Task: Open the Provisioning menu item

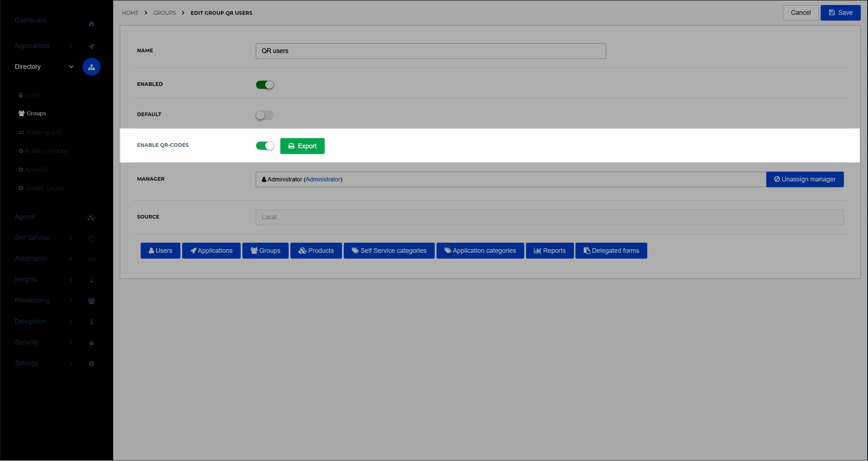Action: coord(32,301)
